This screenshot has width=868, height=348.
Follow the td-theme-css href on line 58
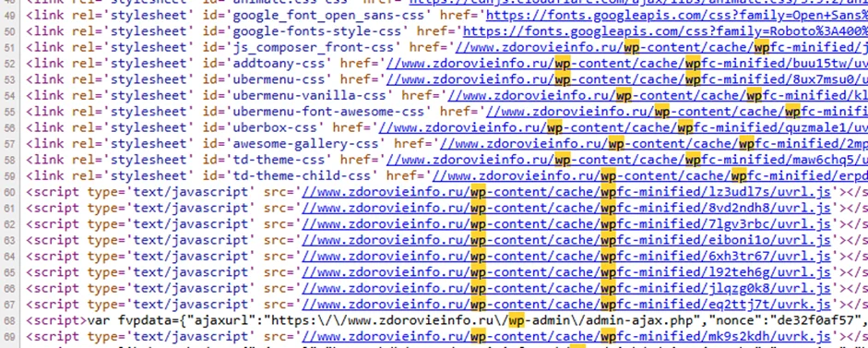tap(626, 160)
